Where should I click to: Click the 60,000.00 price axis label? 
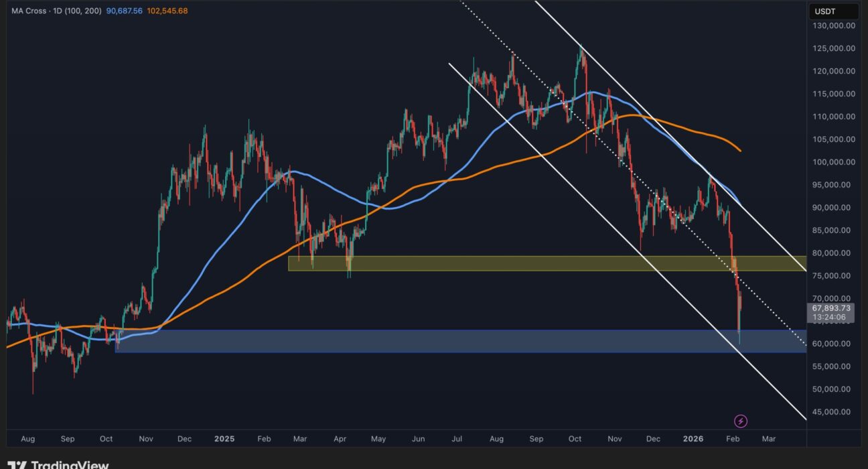(834, 344)
